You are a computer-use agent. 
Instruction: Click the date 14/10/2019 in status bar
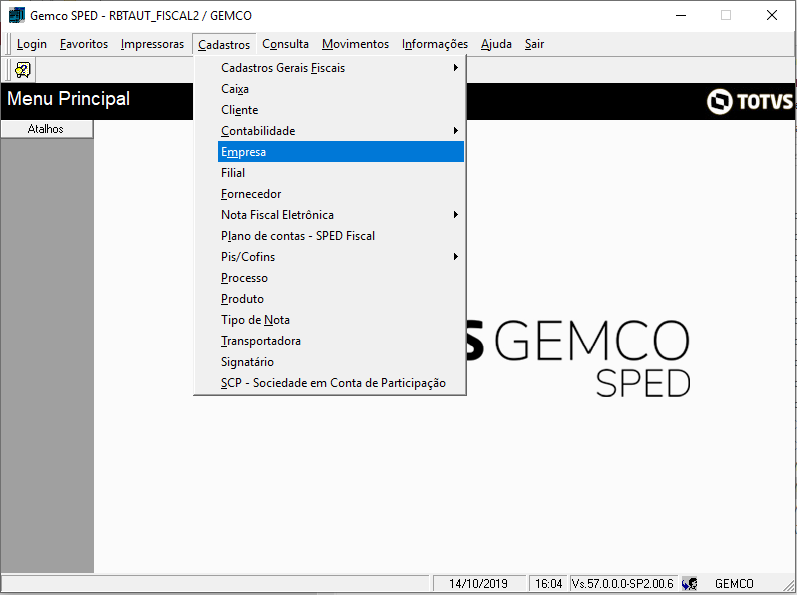click(x=478, y=583)
